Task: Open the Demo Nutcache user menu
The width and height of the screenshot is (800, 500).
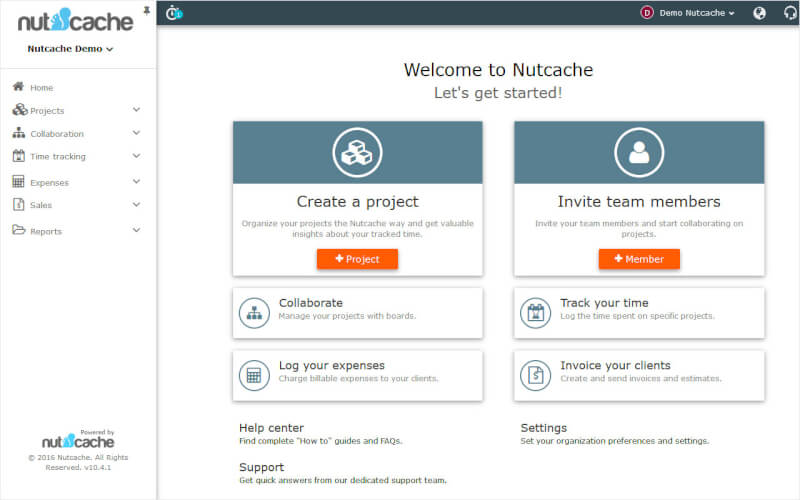Action: click(x=696, y=13)
